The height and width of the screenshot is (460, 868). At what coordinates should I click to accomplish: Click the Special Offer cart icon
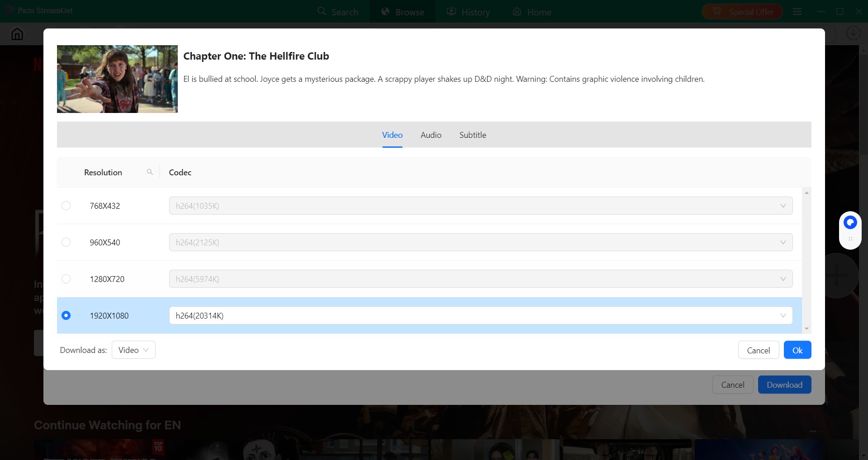tap(716, 11)
